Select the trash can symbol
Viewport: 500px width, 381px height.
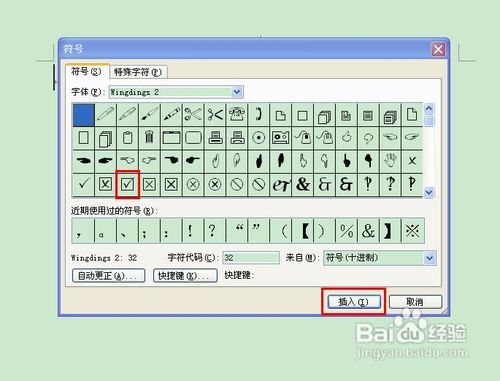[x=149, y=137]
